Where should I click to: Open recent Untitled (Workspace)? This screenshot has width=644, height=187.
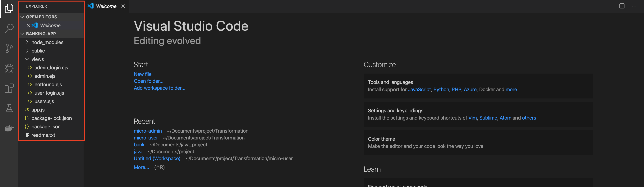[157, 158]
